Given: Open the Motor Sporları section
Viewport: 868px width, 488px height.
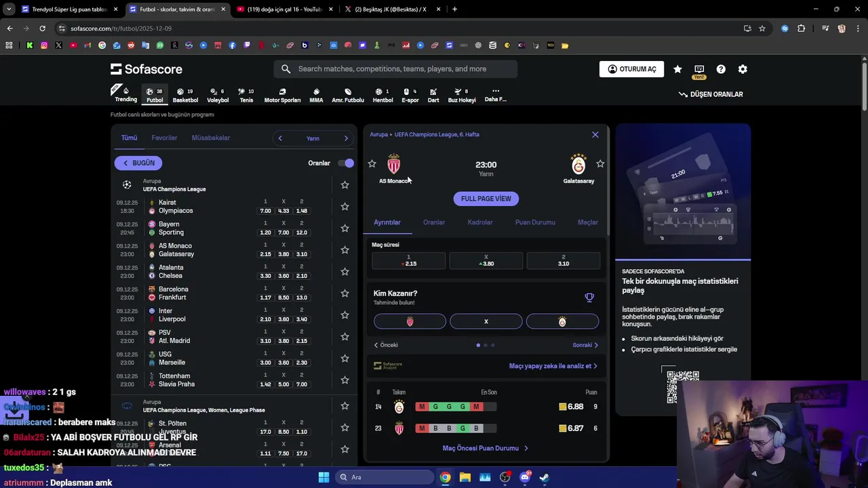Looking at the screenshot, I should tap(282, 95).
